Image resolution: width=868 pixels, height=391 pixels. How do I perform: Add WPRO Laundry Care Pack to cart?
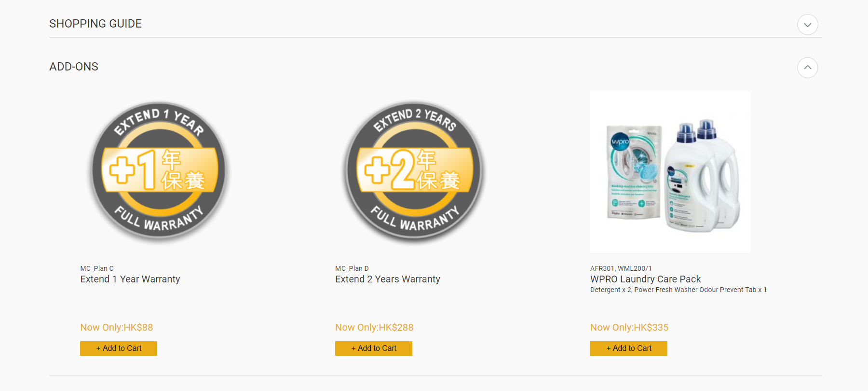coord(629,349)
